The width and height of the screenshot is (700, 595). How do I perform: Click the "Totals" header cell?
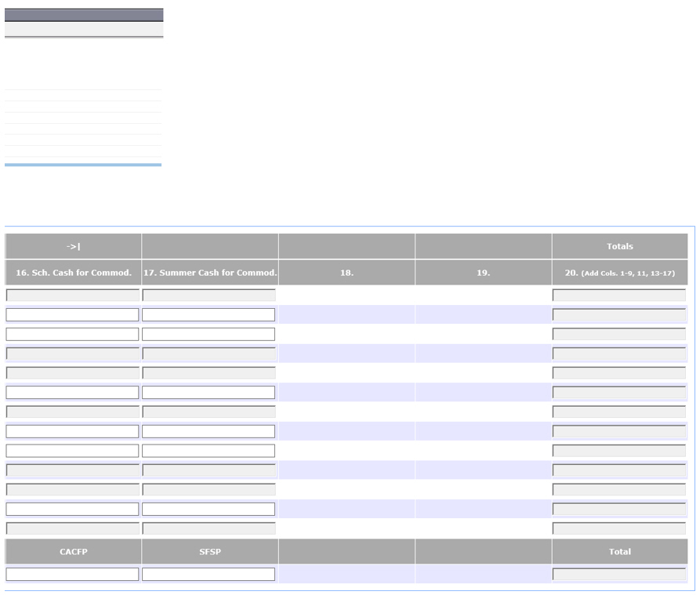coord(619,246)
